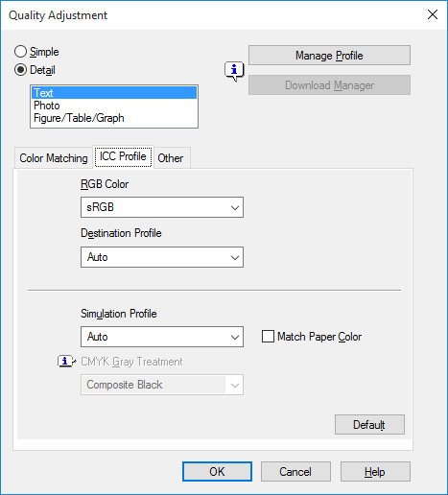448x495 pixels.
Task: Switch to the Other tab
Action: pyautogui.click(x=172, y=158)
